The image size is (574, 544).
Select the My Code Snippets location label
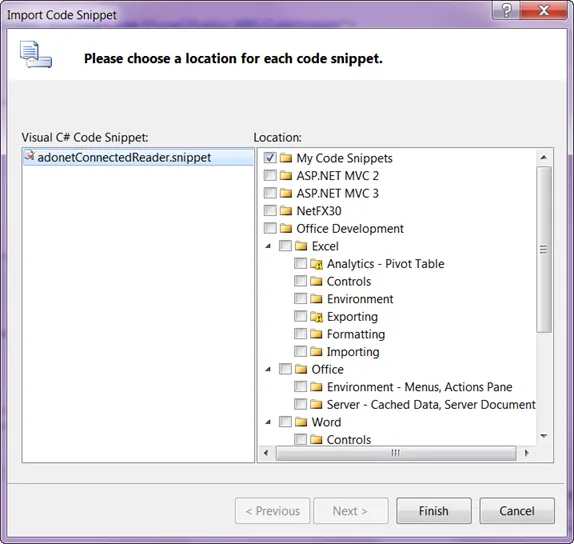(344, 158)
